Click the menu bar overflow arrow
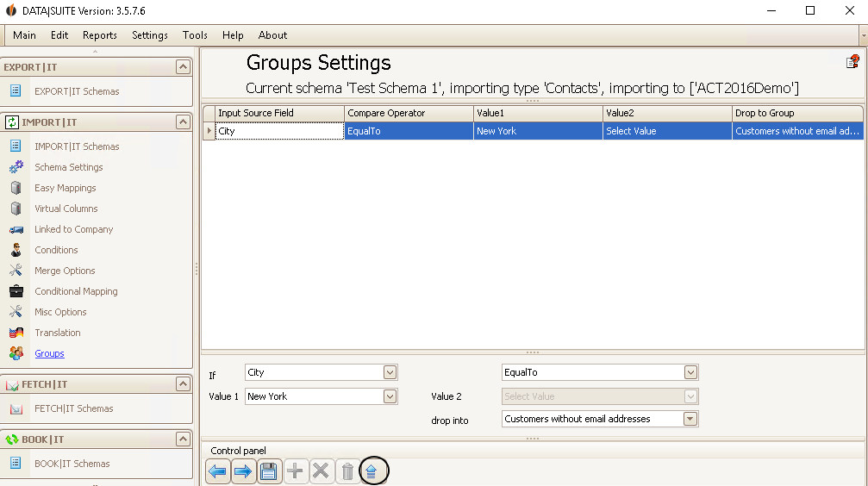 [x=863, y=35]
